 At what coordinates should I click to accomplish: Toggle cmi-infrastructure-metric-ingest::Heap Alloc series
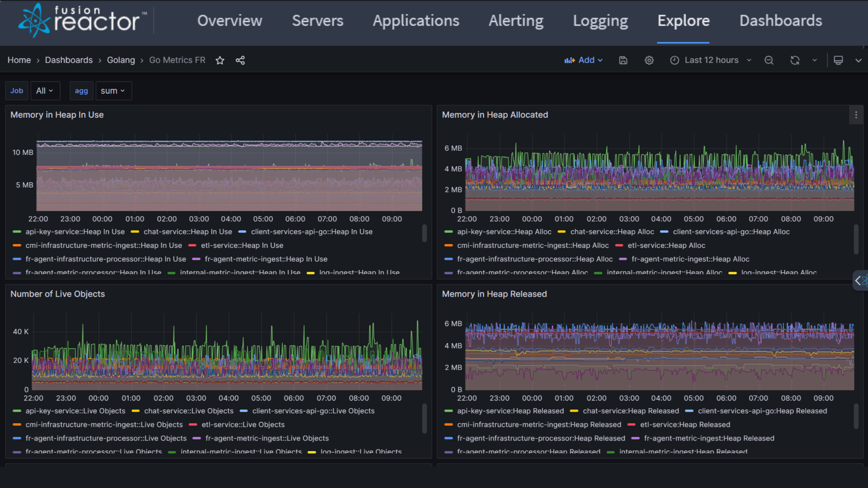(533, 245)
